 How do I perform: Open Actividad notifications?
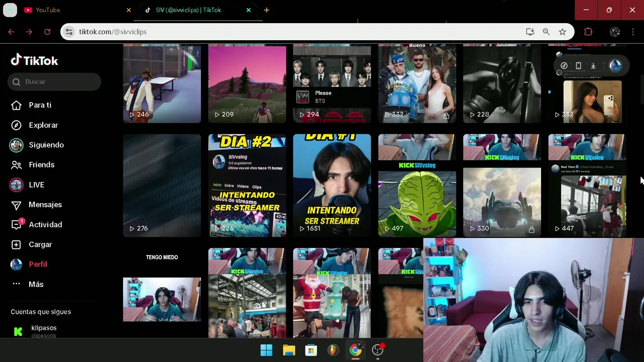[45, 225]
